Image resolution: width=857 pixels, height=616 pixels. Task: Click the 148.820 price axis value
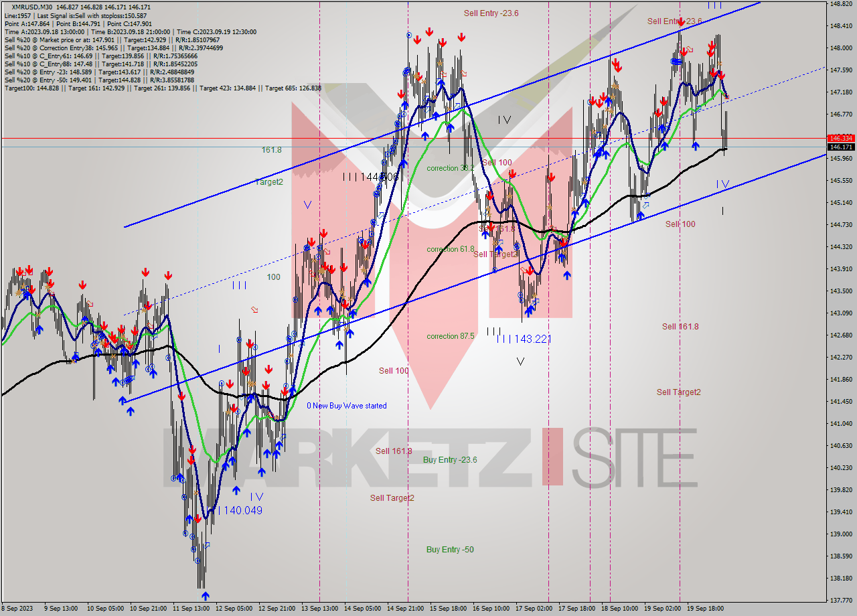(841, 3)
